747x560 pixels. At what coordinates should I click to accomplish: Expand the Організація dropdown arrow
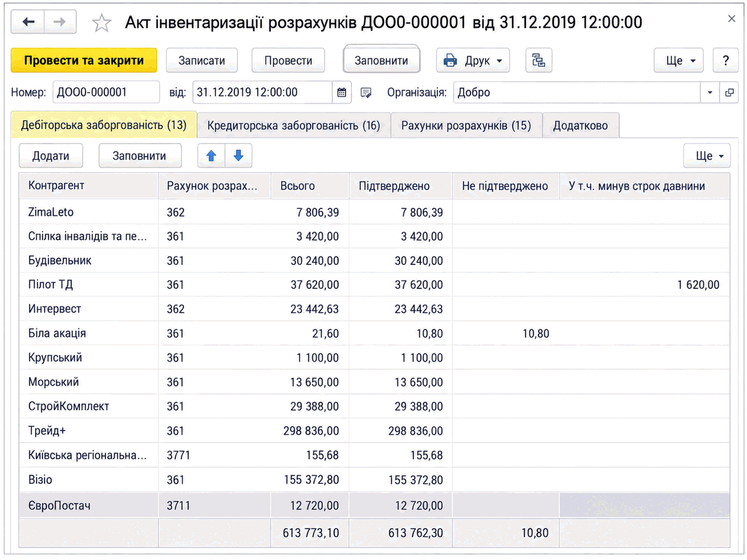click(710, 92)
